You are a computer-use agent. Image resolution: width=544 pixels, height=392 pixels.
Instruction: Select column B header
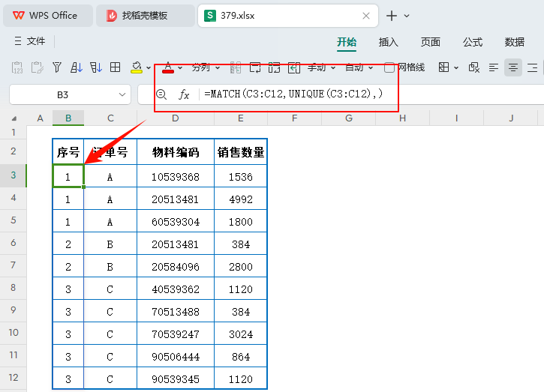(68, 118)
